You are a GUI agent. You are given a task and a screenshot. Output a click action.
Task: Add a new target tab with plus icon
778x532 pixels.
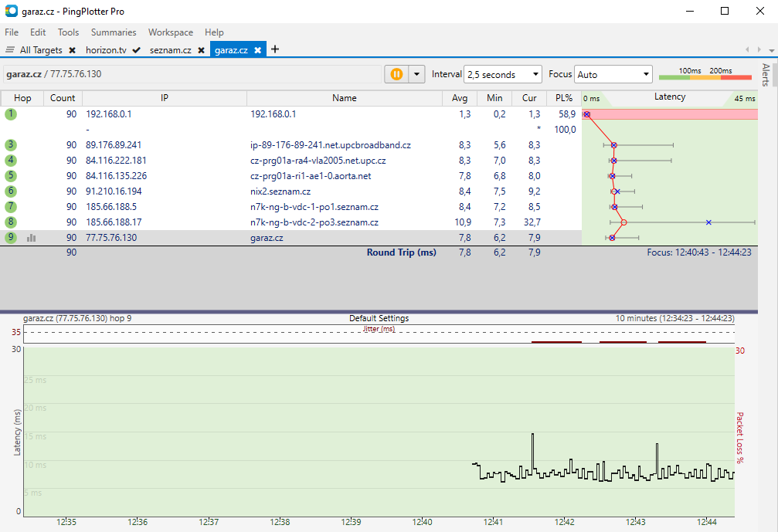pyautogui.click(x=275, y=49)
